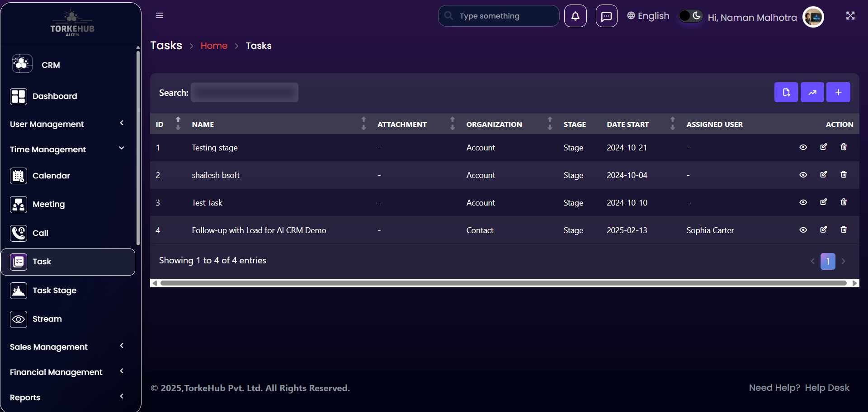
Task: Open the English language dropdown
Action: pos(648,16)
